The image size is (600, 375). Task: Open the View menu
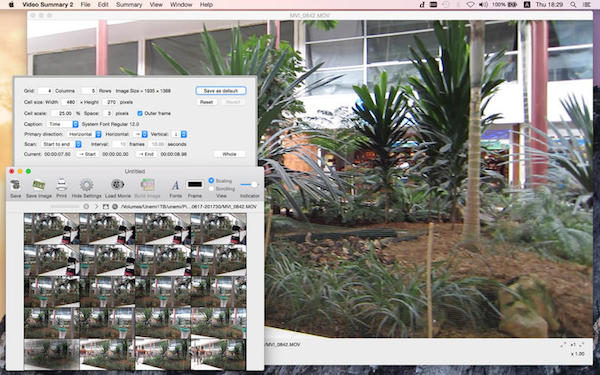156,5
